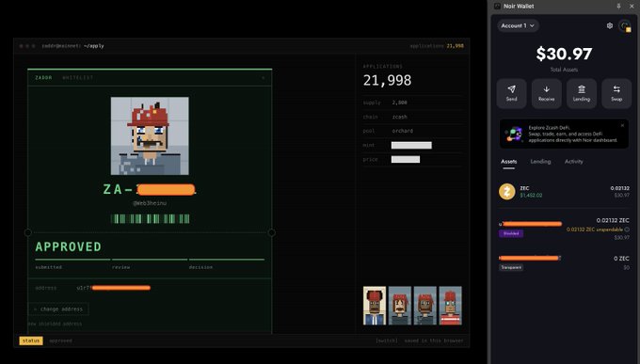Click the ZEC coin logo
Viewport: 640px width, 364px height.
click(x=507, y=191)
